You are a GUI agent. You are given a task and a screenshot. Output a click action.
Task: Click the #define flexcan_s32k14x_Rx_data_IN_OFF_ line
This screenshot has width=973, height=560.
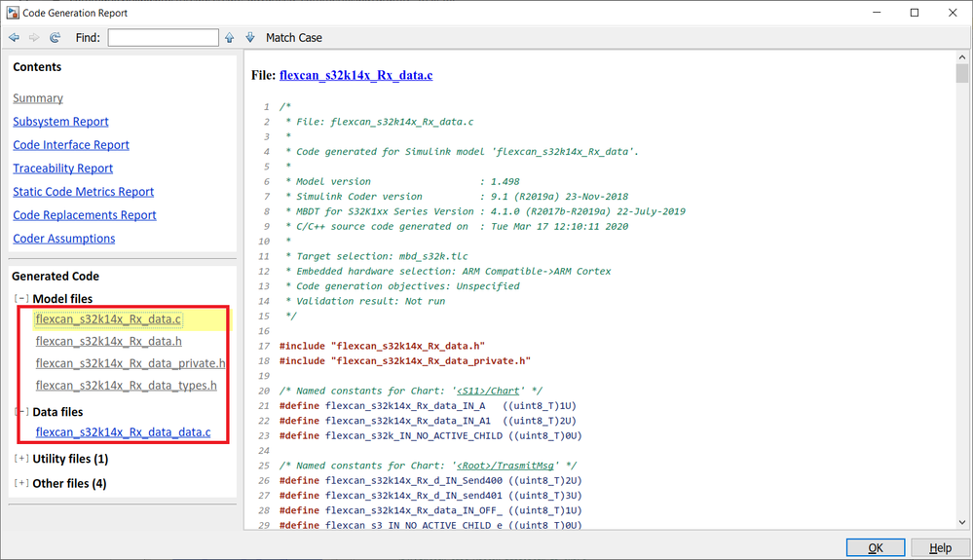[x=430, y=510]
